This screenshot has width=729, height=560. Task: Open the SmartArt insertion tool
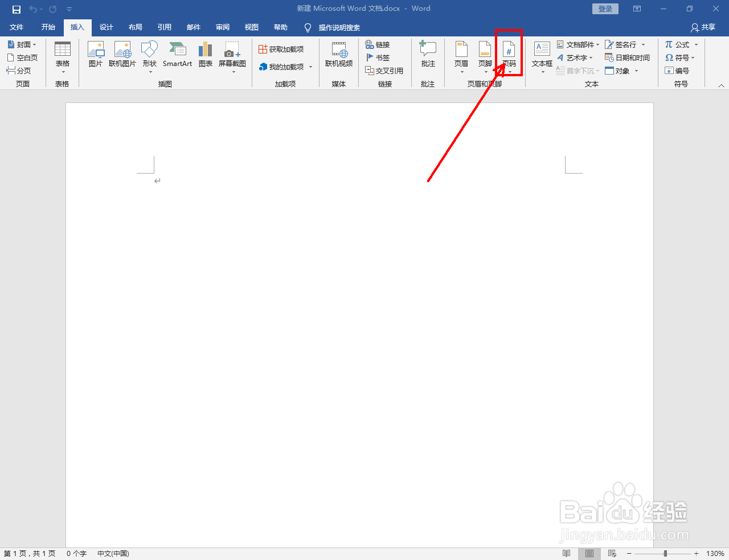click(x=177, y=55)
